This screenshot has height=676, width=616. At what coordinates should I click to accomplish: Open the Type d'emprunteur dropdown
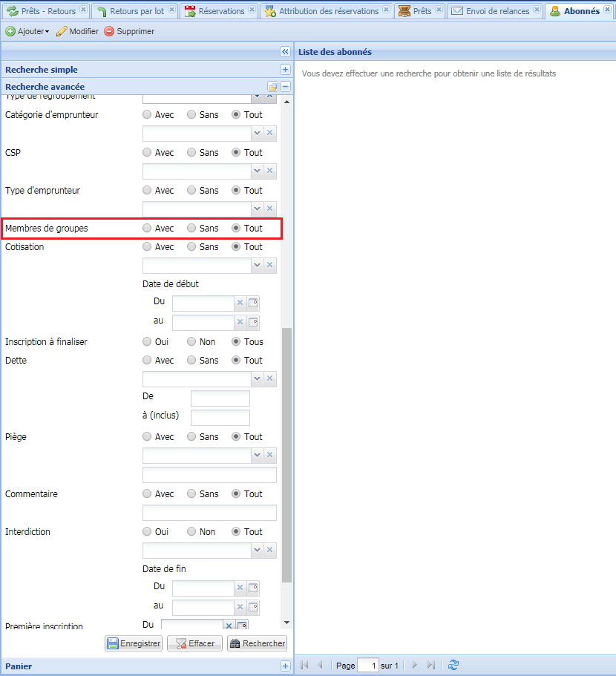258,209
